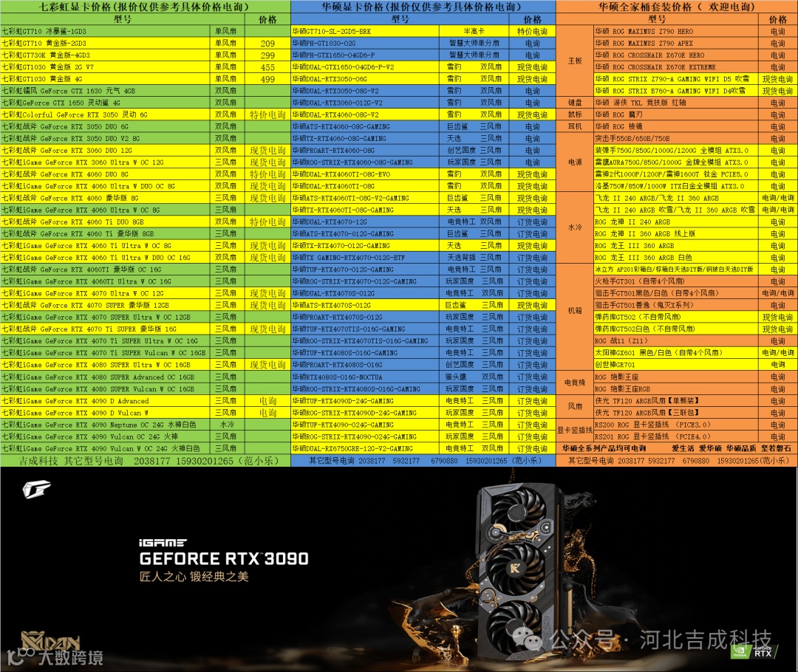Select ROG 龙神 II 240 ARGB row

coord(696,222)
